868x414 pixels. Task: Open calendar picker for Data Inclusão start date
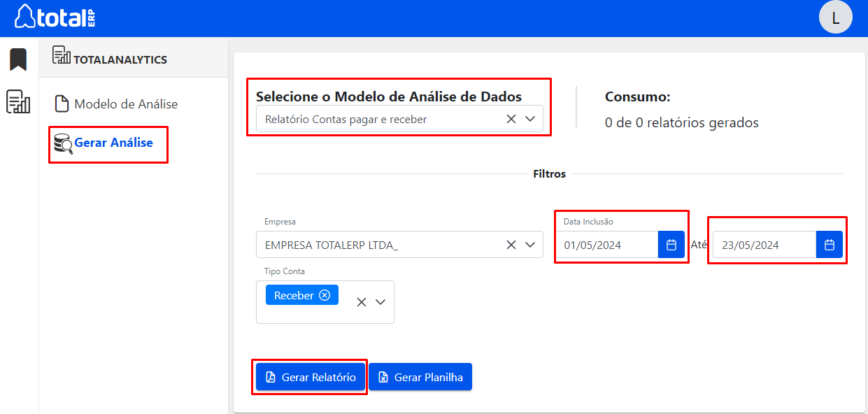tap(671, 245)
